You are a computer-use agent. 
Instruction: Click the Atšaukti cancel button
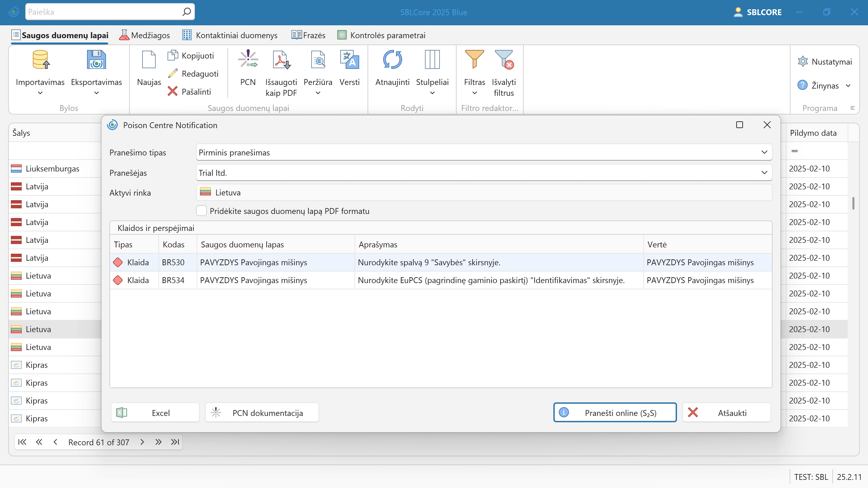(726, 413)
